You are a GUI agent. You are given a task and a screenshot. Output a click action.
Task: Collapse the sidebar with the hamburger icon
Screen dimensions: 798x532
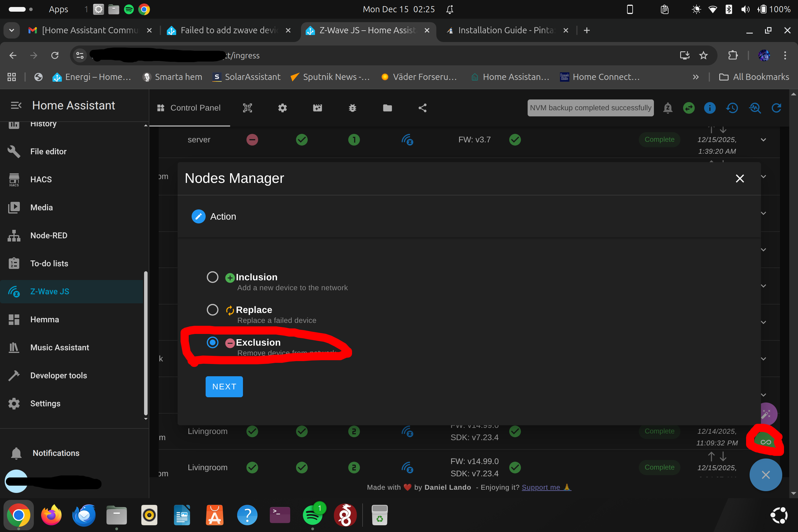(x=16, y=105)
